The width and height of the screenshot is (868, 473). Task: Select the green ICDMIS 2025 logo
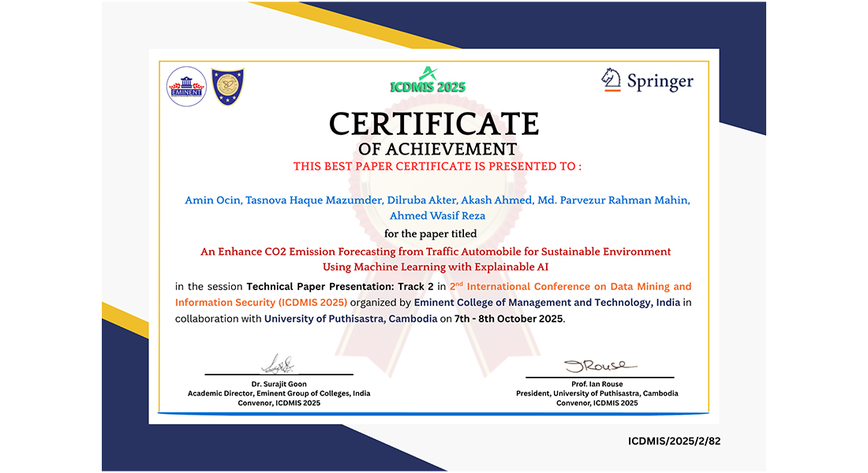(x=428, y=81)
